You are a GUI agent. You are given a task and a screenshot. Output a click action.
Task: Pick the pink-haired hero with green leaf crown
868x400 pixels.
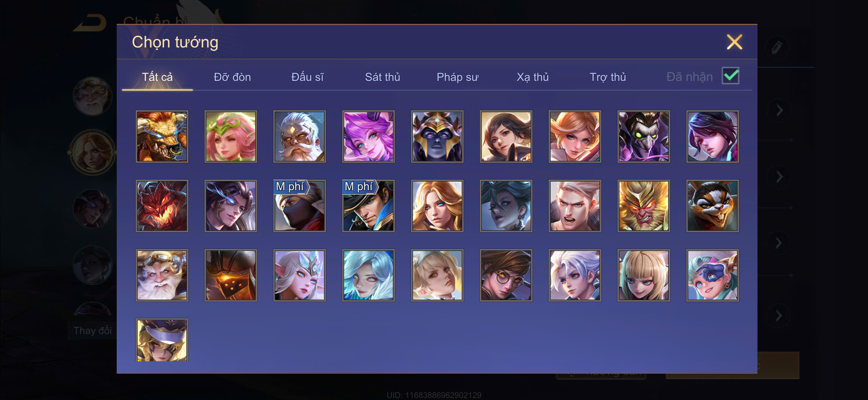click(231, 137)
